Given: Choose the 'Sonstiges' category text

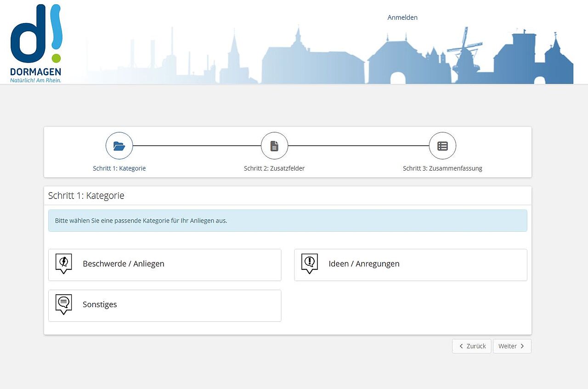Looking at the screenshot, I should tap(100, 304).
